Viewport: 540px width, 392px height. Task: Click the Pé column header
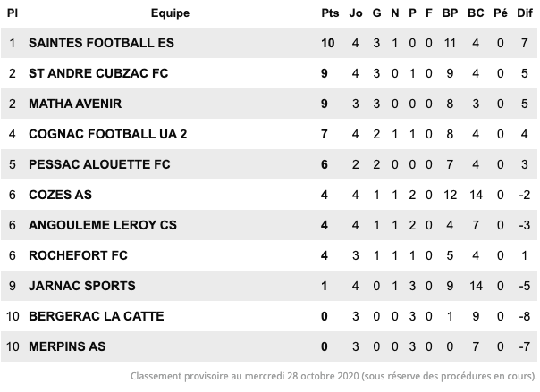click(x=501, y=13)
